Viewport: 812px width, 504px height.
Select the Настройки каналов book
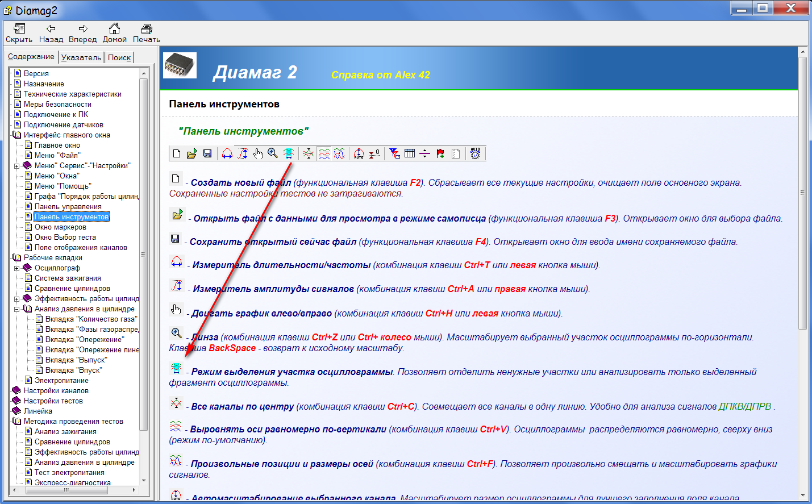(x=56, y=390)
